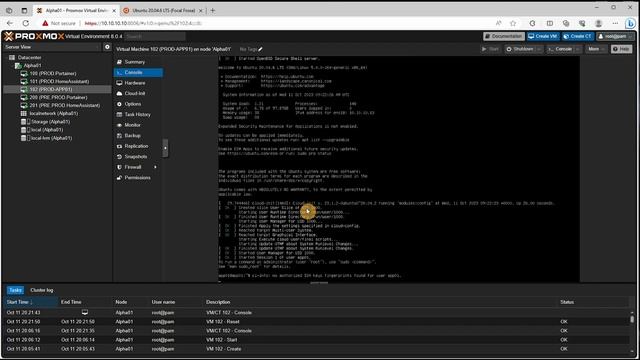Click the Create VM button
Screen dimensions: 640x360
[543, 36]
